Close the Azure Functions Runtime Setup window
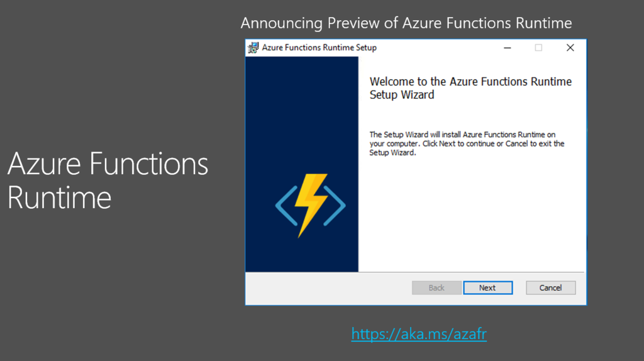 [570, 48]
